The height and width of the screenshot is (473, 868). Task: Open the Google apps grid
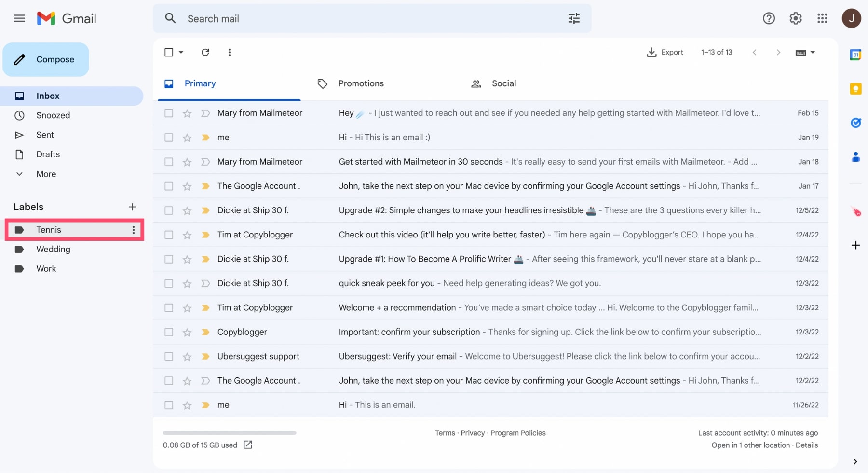click(x=823, y=18)
